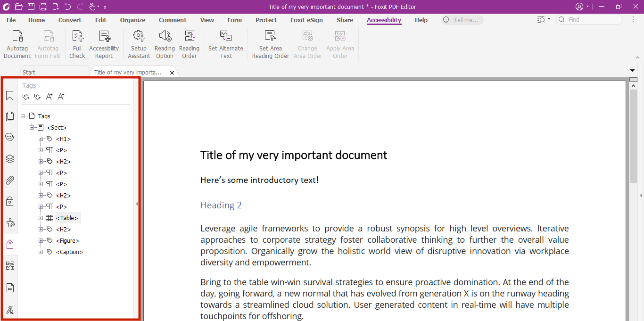This screenshot has height=321, width=644.
Task: Open the Layers panel
Action: tap(9, 159)
